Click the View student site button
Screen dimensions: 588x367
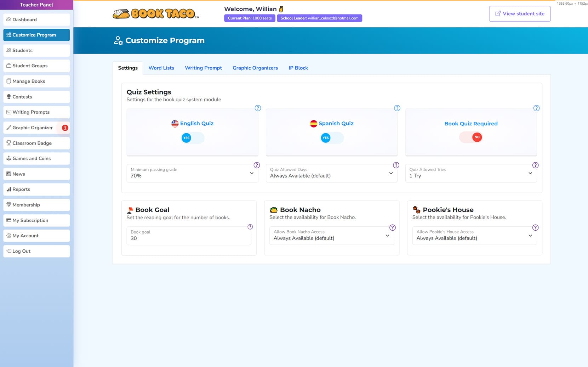(x=519, y=14)
